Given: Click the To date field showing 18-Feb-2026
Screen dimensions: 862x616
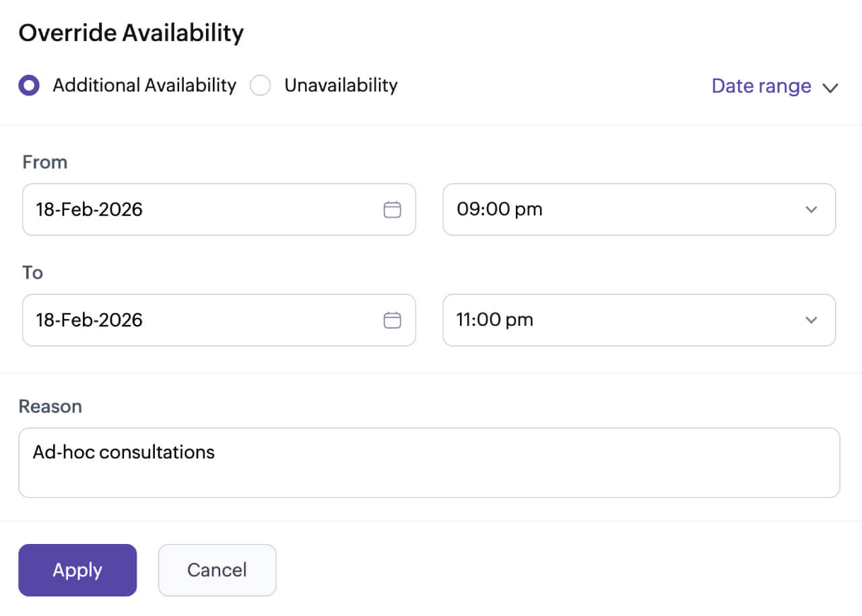Looking at the screenshot, I should pos(202,320).
